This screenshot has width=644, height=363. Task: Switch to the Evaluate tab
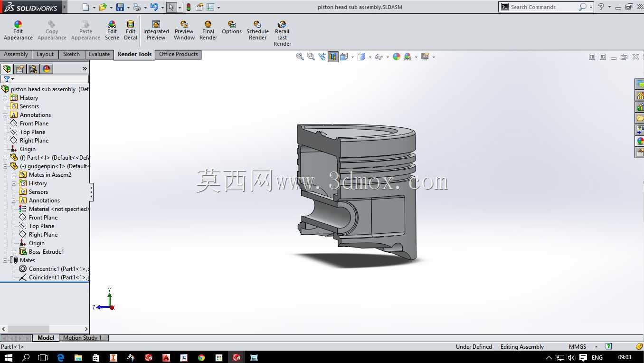click(99, 54)
